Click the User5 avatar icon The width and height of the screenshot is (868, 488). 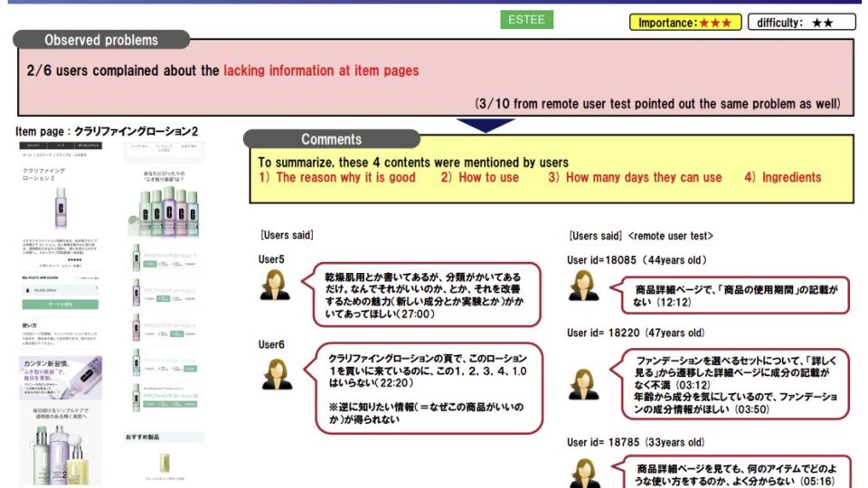pyautogui.click(x=275, y=285)
